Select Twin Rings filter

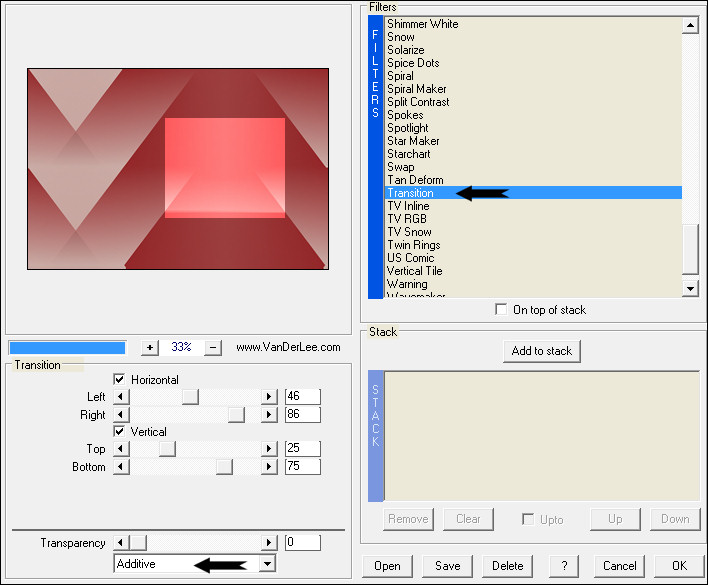pos(533,245)
